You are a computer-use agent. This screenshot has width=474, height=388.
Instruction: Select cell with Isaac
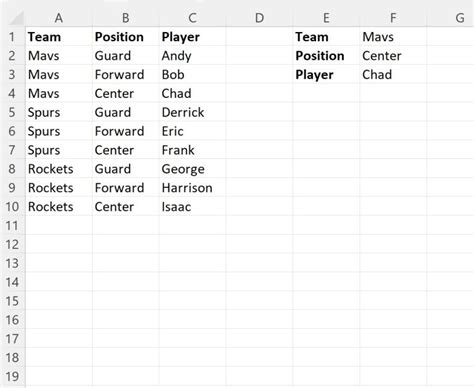[x=193, y=207]
